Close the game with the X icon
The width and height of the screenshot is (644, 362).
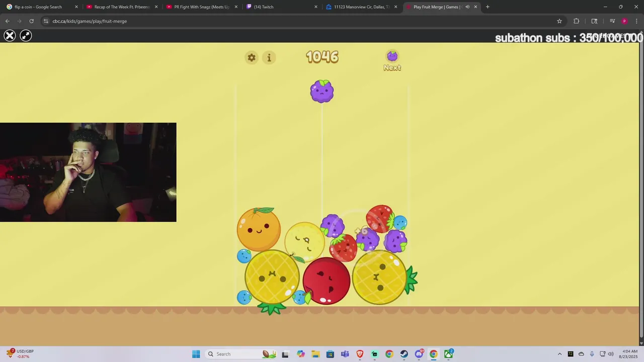10,36
